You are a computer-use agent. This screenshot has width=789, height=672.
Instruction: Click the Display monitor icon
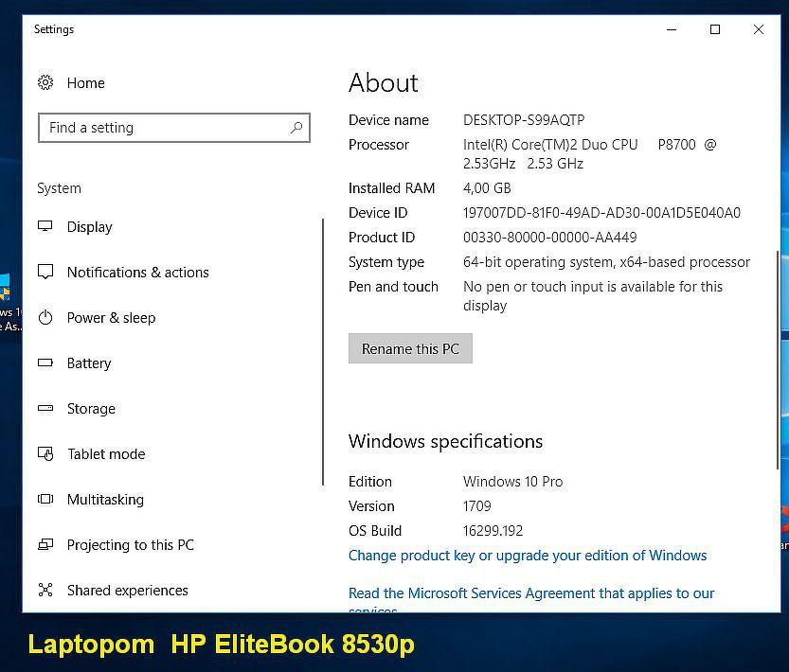(x=45, y=227)
